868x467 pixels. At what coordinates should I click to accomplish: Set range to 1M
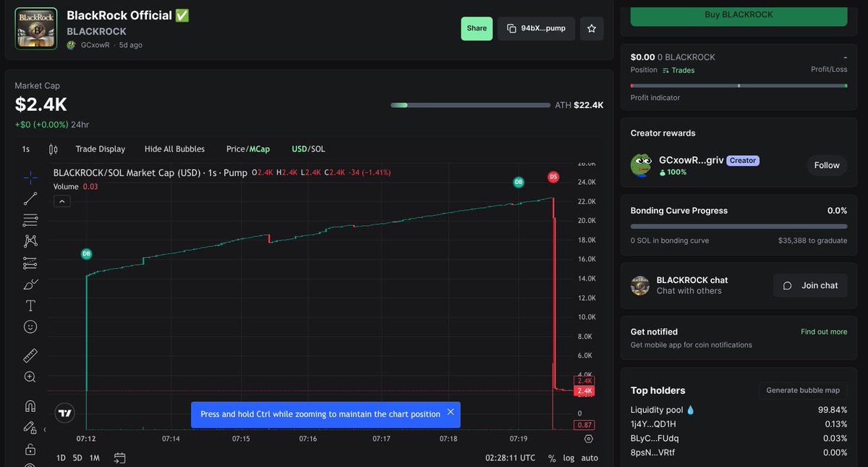point(94,458)
